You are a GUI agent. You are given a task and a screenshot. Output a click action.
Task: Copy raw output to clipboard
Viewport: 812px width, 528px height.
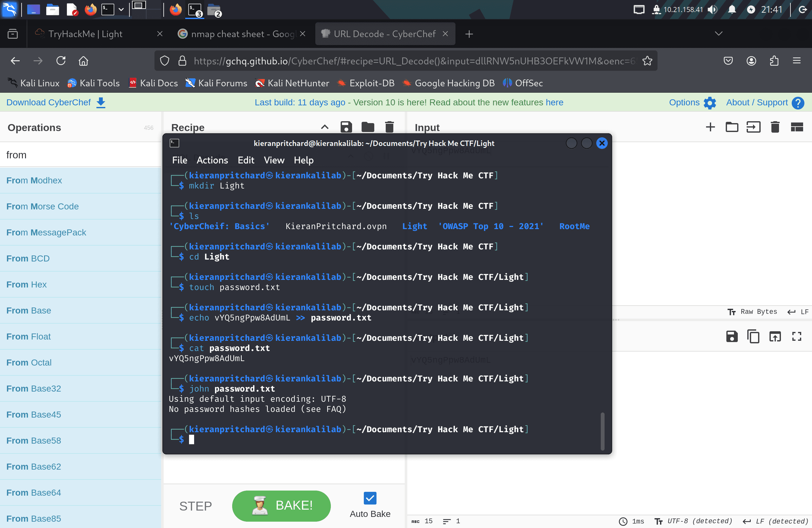[753, 336]
